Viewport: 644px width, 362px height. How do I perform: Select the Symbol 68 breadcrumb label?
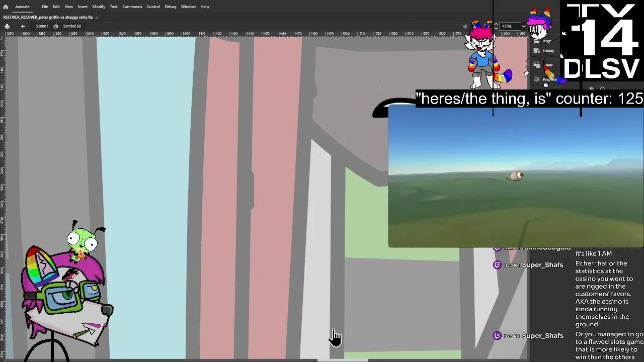pos(72,26)
